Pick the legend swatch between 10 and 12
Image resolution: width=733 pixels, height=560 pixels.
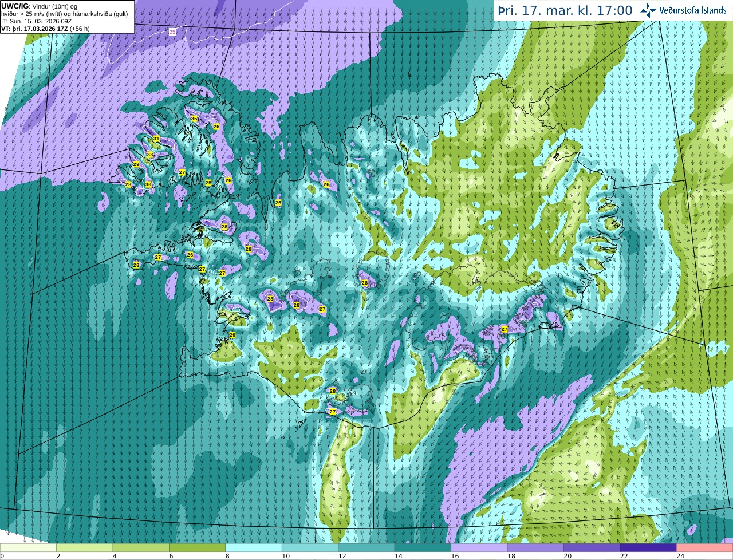coord(310,547)
